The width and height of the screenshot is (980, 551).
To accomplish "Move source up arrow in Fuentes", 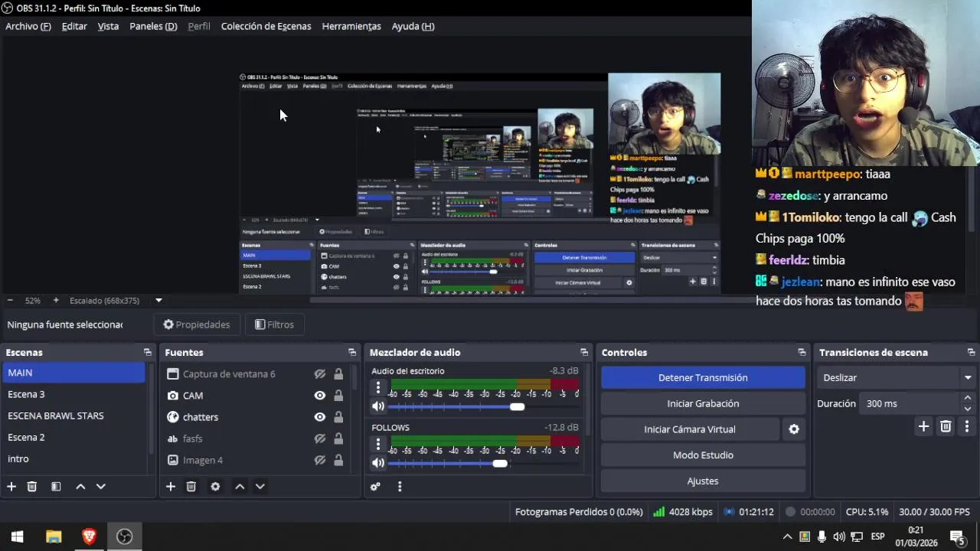I will [240, 487].
